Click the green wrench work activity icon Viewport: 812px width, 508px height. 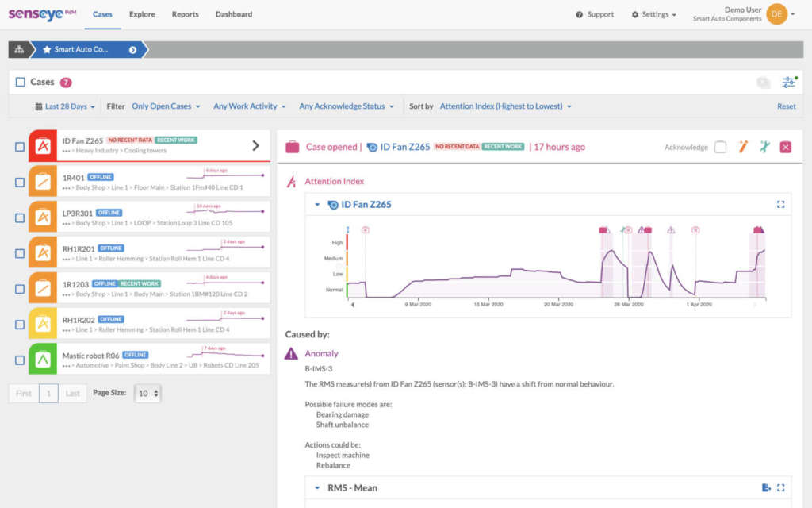(x=764, y=147)
